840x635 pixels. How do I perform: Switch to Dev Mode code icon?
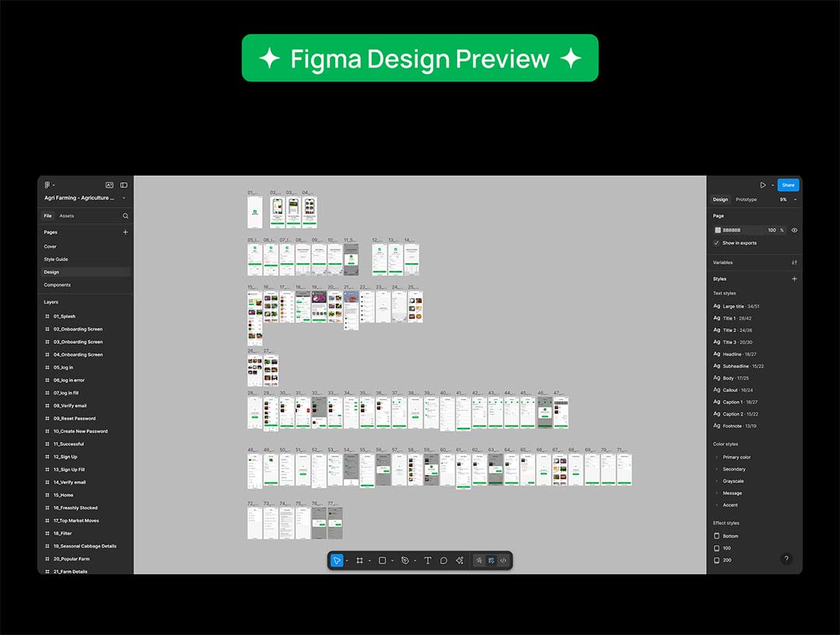pyautogui.click(x=503, y=560)
